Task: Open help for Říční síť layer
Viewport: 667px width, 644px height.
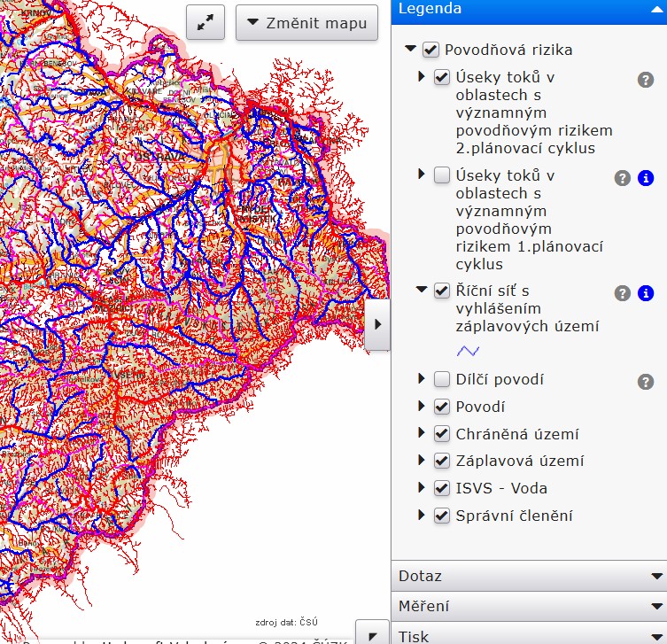Action: 623,293
